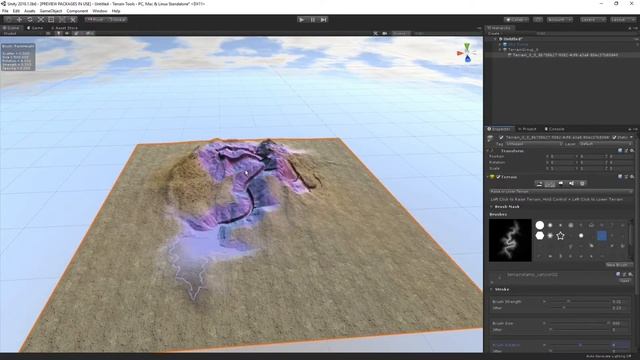Image resolution: width=640 pixels, height=360 pixels.
Task: Select the Rotate tool in the toolbar
Action: (x=30, y=20)
